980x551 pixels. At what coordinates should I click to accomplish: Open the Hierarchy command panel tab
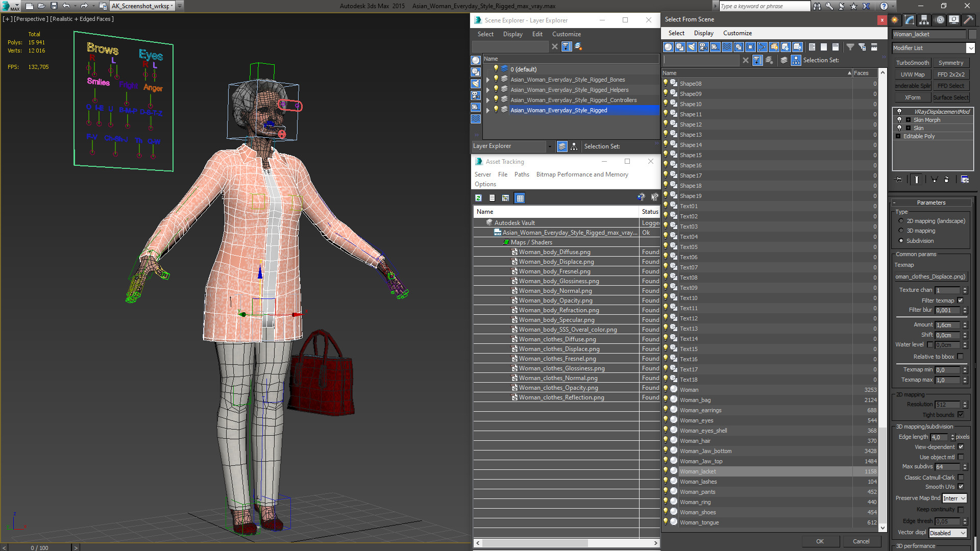point(924,20)
